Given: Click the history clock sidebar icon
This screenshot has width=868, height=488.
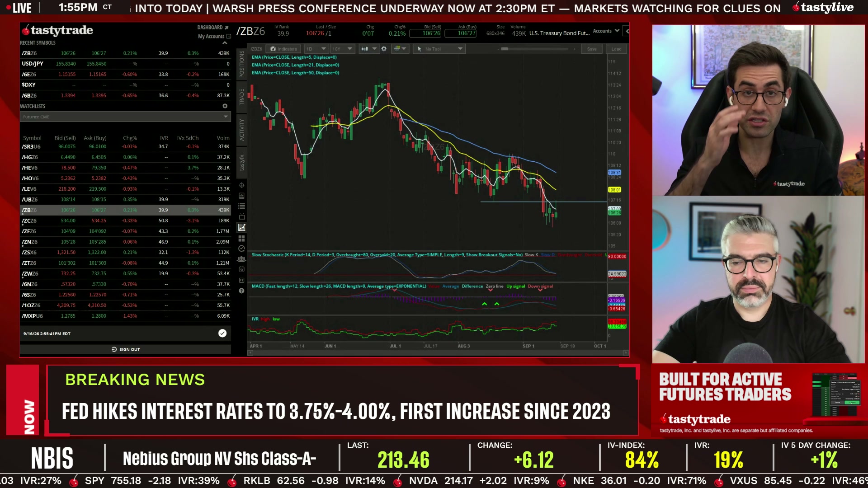Looking at the screenshot, I should tap(241, 249).
